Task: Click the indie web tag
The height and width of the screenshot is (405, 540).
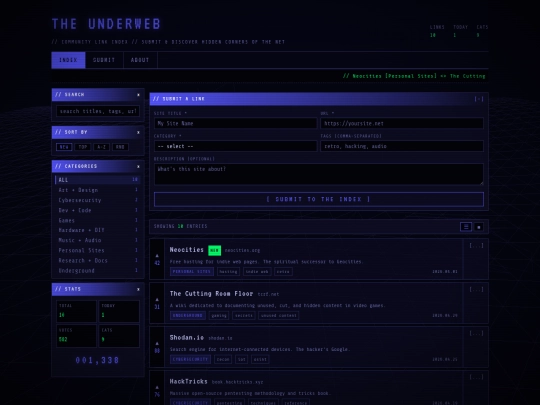Action: click(x=257, y=272)
